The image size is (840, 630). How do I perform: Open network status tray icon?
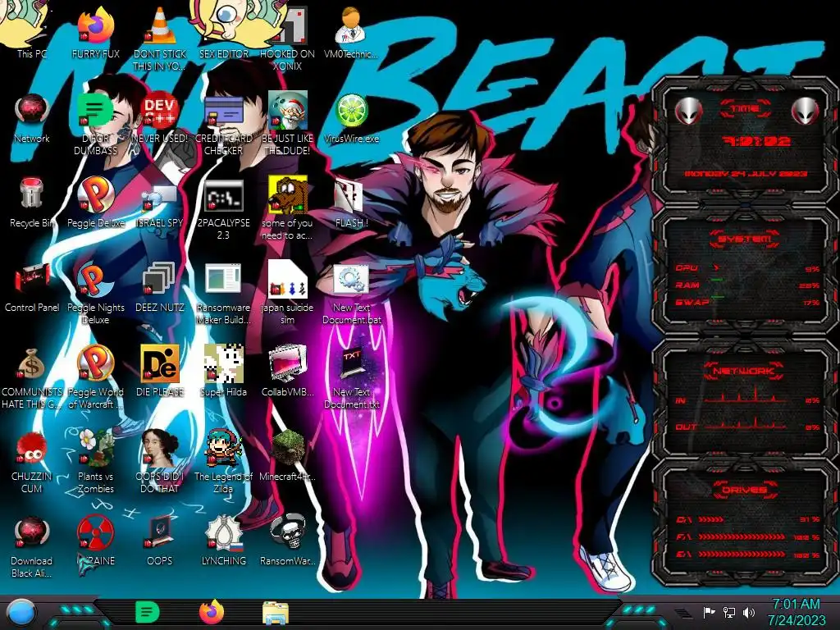[729, 612]
